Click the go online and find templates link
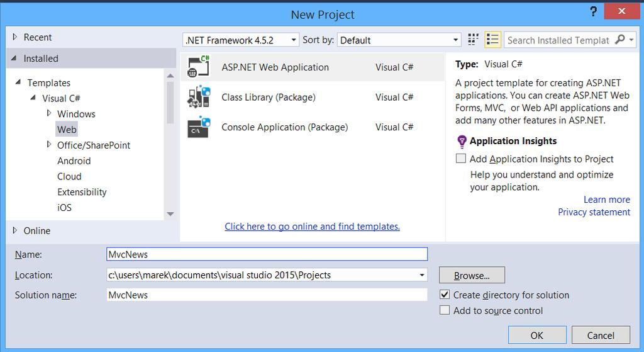This screenshot has width=644, height=352. point(312,227)
